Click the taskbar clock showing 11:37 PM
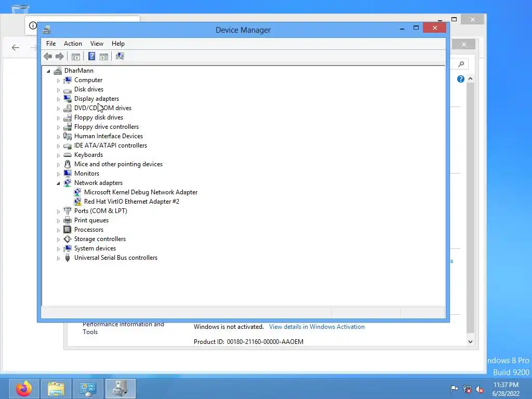Image resolution: width=532 pixels, height=399 pixels. click(x=506, y=389)
